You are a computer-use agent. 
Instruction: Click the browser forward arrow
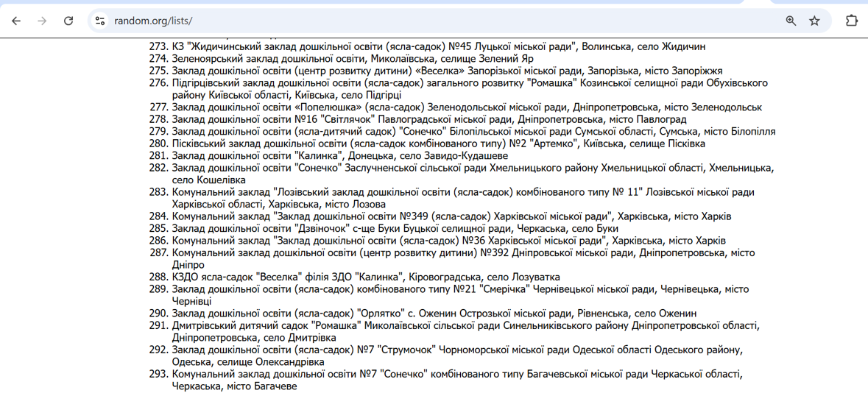[42, 21]
